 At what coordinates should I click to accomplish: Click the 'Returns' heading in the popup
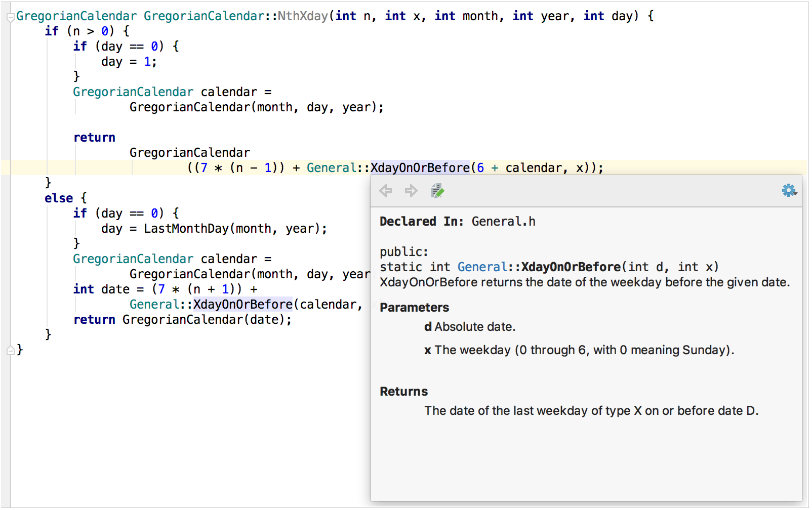click(x=403, y=391)
